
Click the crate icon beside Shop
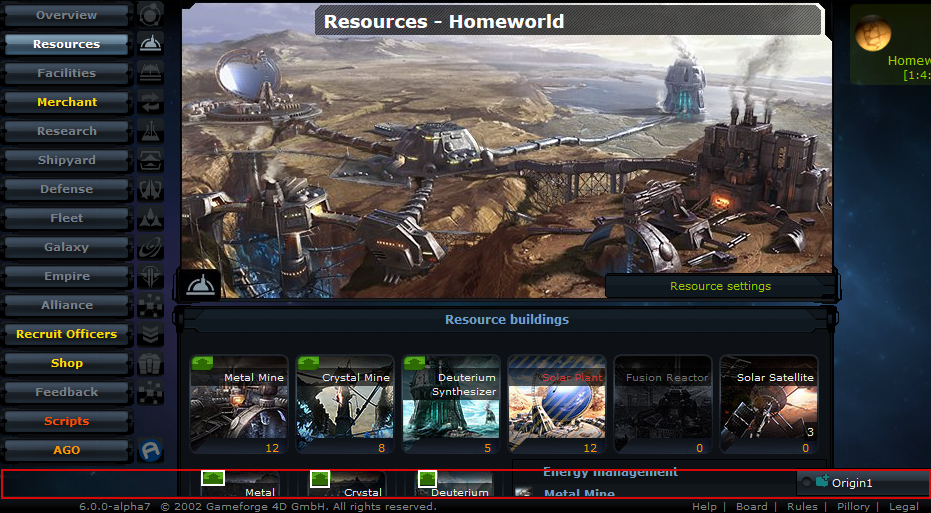point(150,363)
